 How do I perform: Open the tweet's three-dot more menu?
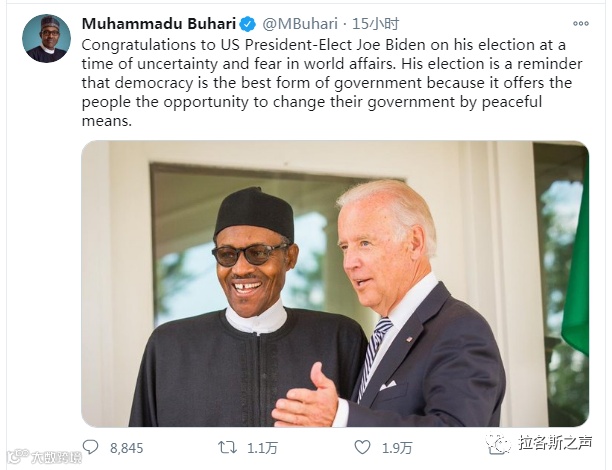pyautogui.click(x=581, y=23)
